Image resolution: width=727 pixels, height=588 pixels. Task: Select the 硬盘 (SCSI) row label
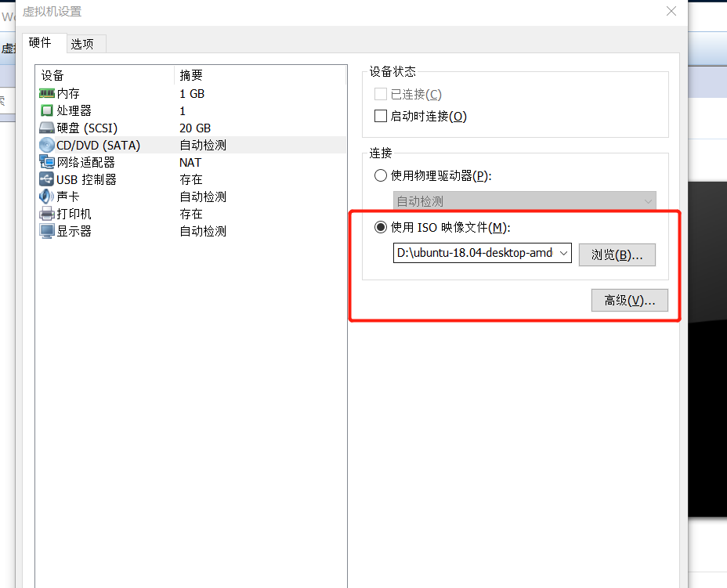(x=87, y=128)
